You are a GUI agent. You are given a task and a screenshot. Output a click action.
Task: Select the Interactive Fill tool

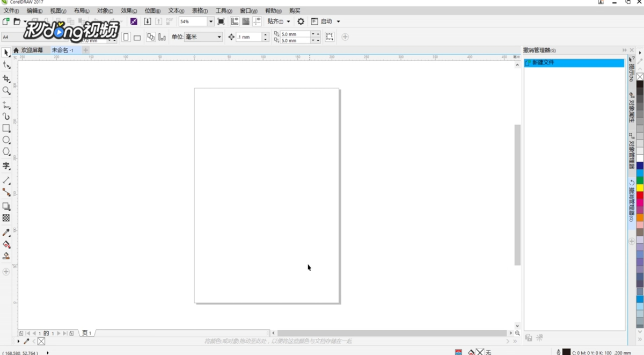(x=6, y=244)
